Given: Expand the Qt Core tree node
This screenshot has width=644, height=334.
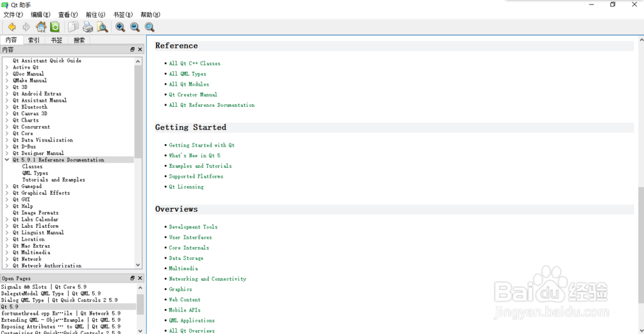Looking at the screenshot, I should tap(7, 133).
